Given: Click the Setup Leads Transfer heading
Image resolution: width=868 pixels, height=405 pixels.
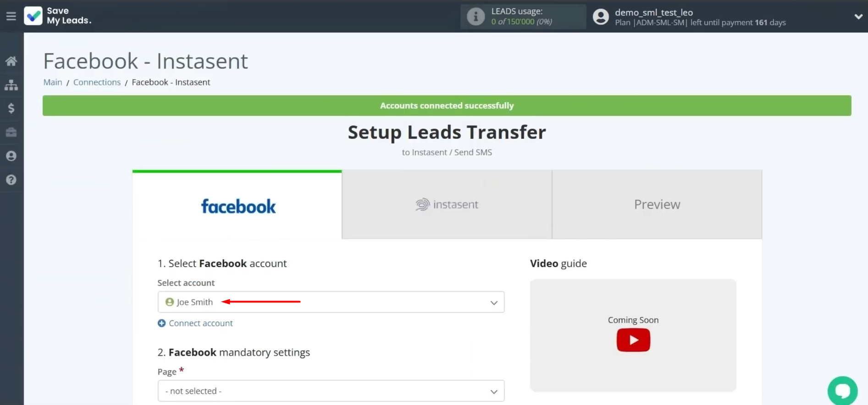Looking at the screenshot, I should click(447, 132).
